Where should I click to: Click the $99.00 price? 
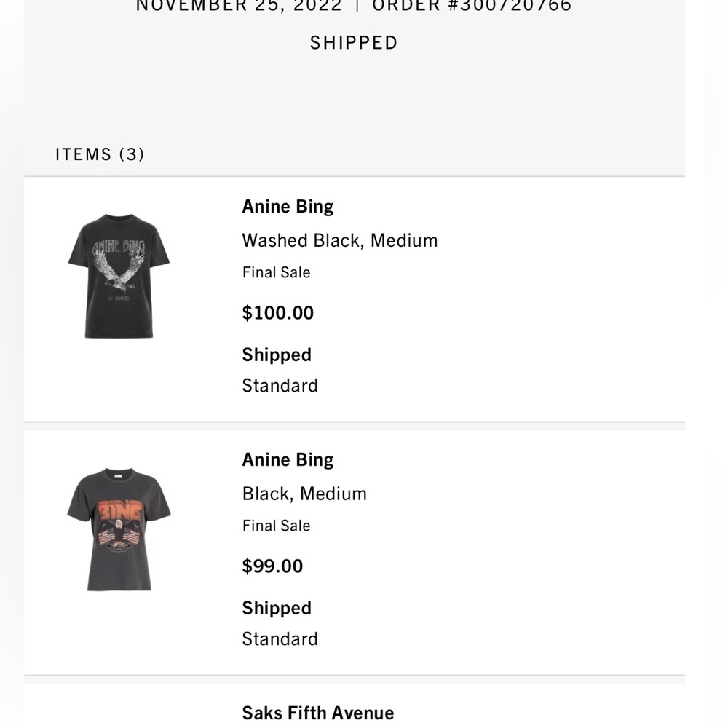(272, 566)
